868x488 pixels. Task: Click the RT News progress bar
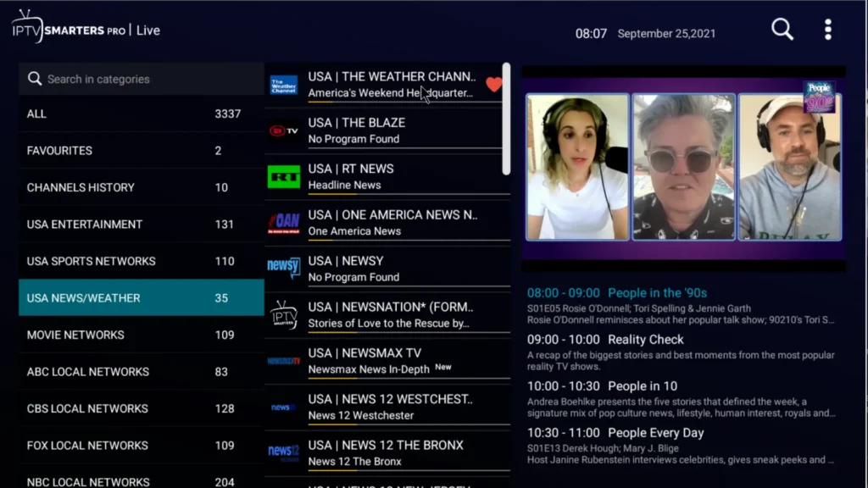click(409, 194)
